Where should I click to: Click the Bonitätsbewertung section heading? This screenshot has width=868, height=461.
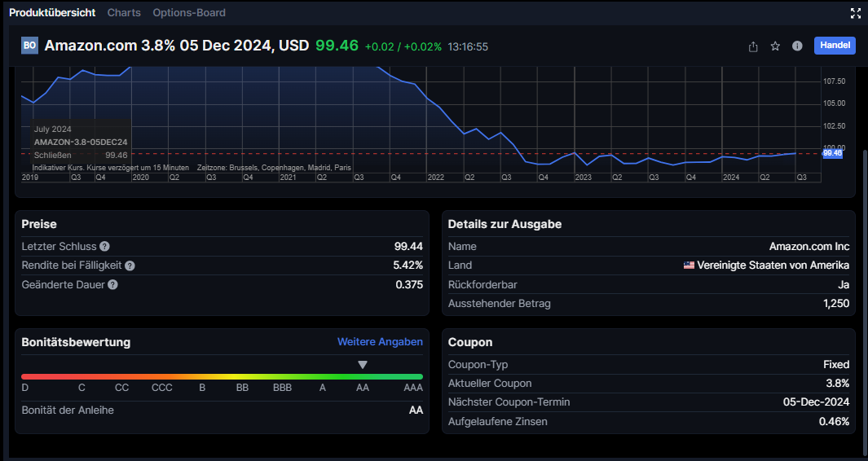pyautogui.click(x=76, y=342)
